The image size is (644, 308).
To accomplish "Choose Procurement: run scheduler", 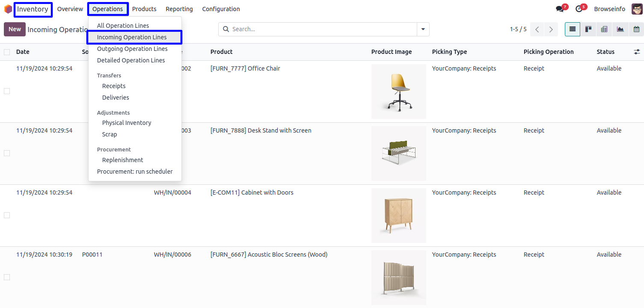I will pyautogui.click(x=135, y=172).
